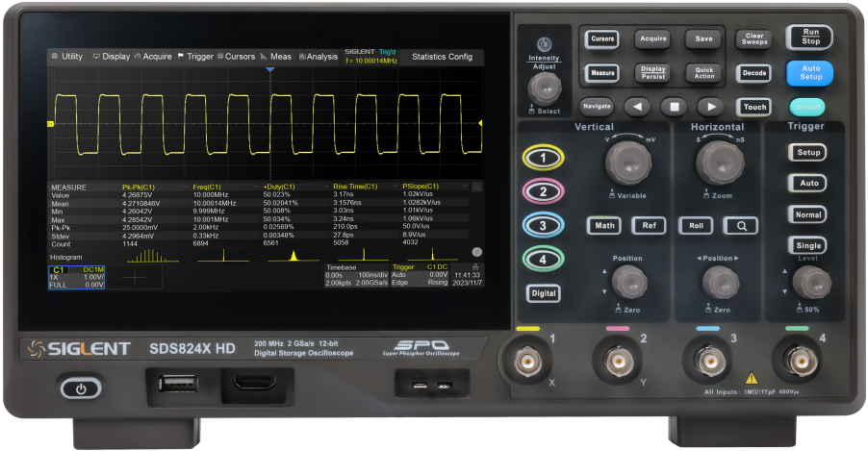Toggle the Ref waveform button
868x451 pixels.
(649, 225)
